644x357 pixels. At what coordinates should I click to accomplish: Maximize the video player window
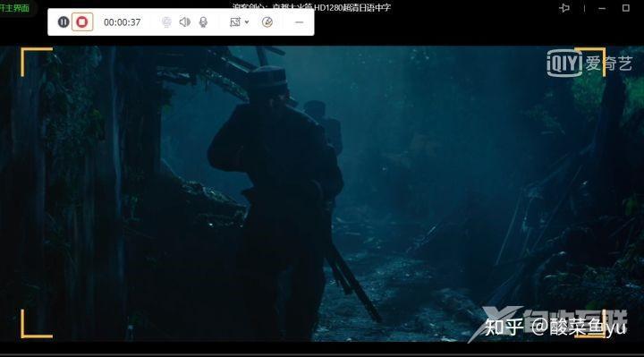(x=626, y=8)
